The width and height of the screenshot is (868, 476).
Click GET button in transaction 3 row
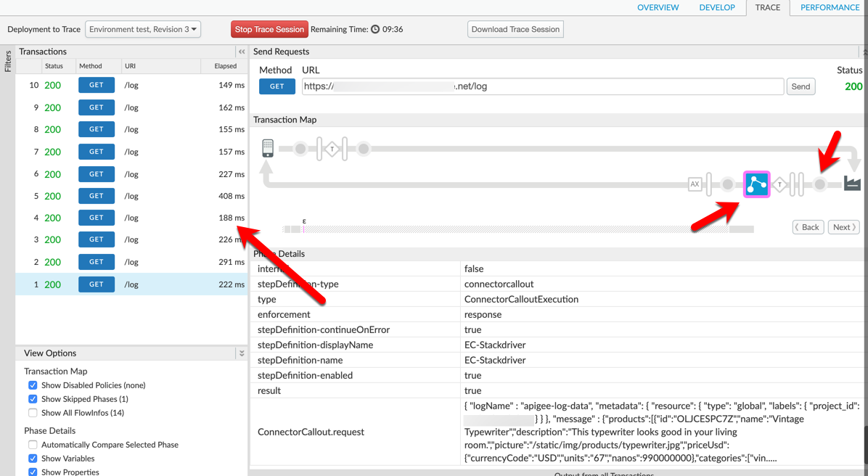pos(97,239)
